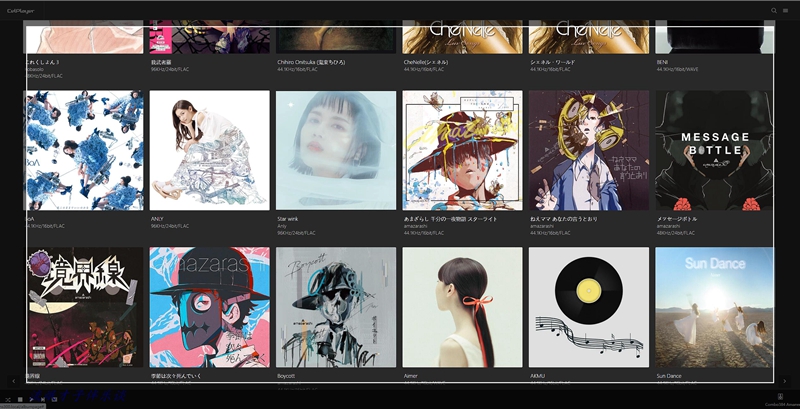Select the 'Anly' artist name under Star wink
800x409 pixels.
point(282,226)
